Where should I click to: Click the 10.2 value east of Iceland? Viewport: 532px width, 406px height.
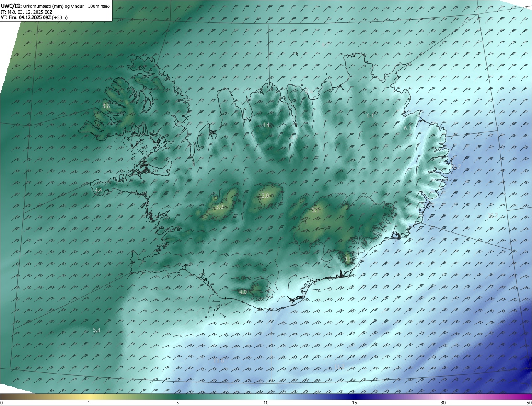tap(493, 215)
